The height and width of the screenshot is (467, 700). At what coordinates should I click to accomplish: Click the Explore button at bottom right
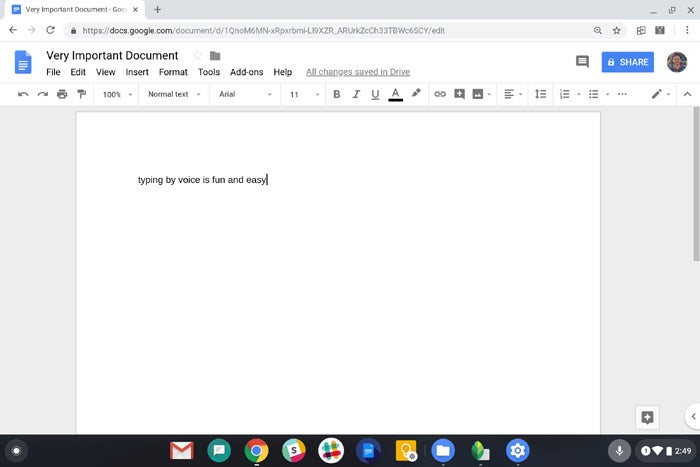pos(647,417)
